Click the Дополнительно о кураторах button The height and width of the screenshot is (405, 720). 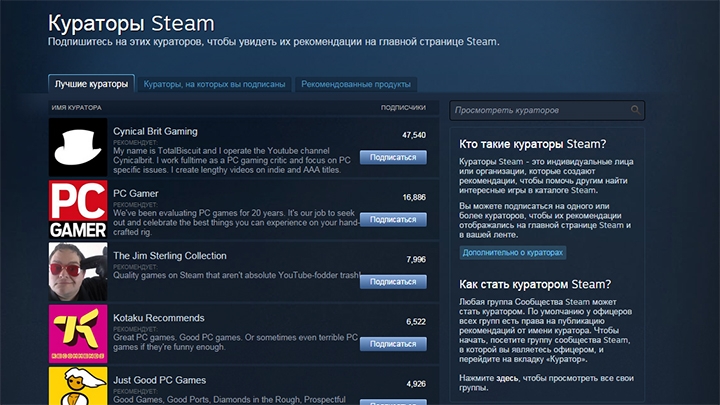513,253
